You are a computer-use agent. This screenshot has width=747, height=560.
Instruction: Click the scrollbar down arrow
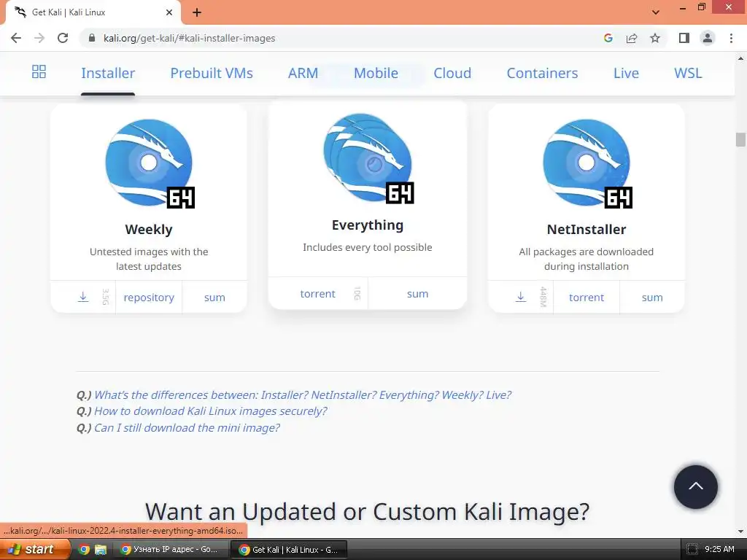(x=740, y=532)
